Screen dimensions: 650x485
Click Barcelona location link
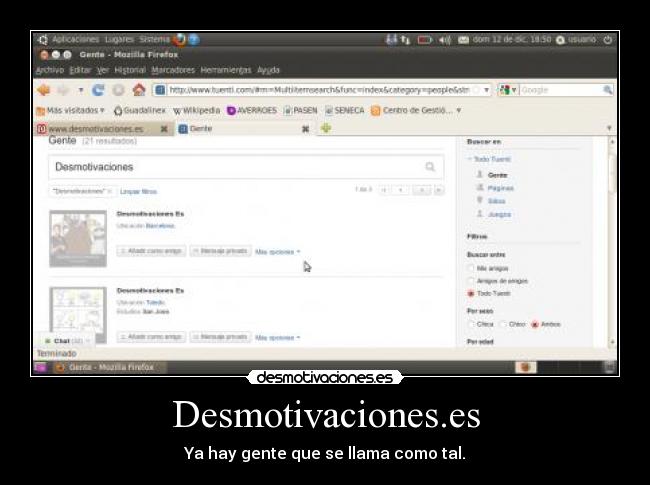160,226
